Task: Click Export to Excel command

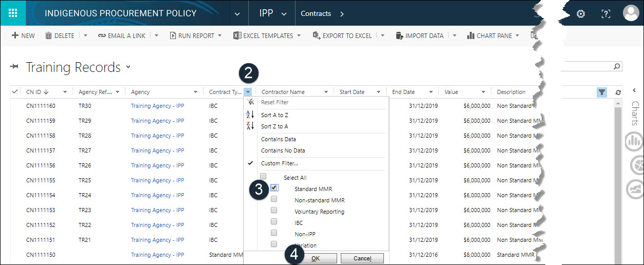Action: (x=346, y=36)
